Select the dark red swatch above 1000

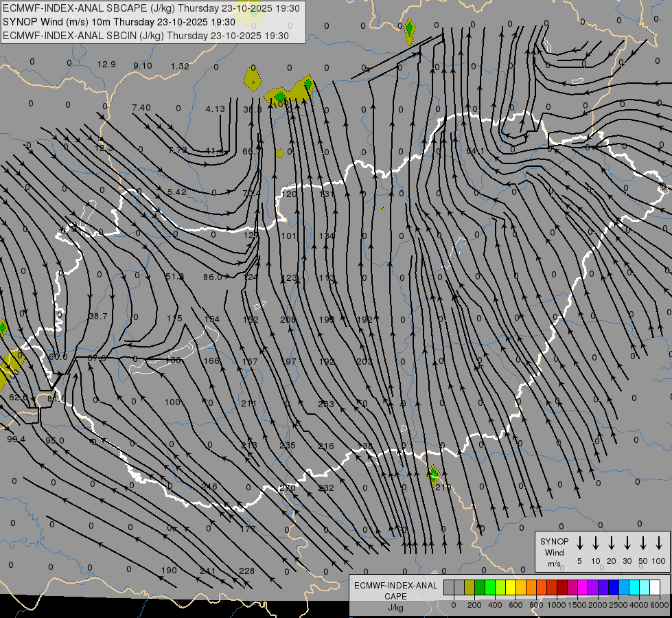click(562, 587)
